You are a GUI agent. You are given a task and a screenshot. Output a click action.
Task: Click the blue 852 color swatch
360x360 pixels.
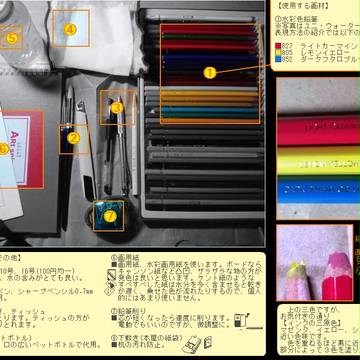(x=279, y=60)
